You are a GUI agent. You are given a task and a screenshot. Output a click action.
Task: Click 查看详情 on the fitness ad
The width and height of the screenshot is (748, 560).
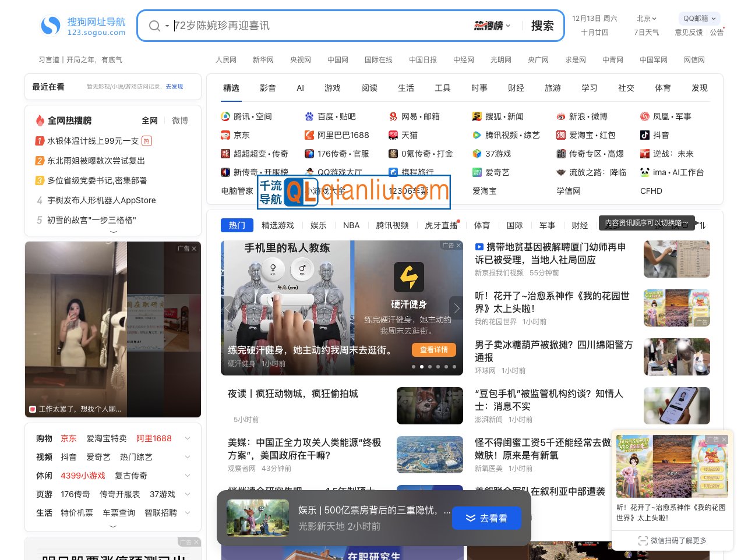pyautogui.click(x=434, y=350)
